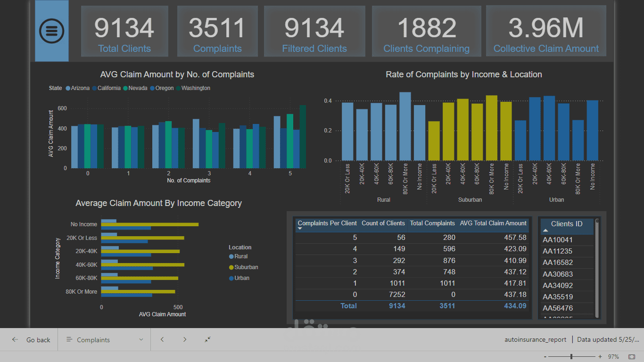Select the Nevada legend swatch
Viewport: 644px width, 362px height.
[126, 88]
